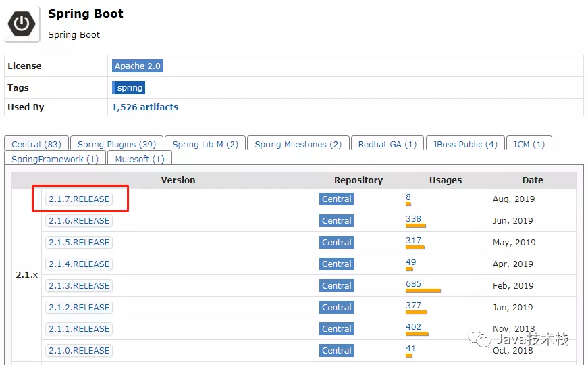
Task: Open version 2.1.3.RELEASE
Action: 79,286
